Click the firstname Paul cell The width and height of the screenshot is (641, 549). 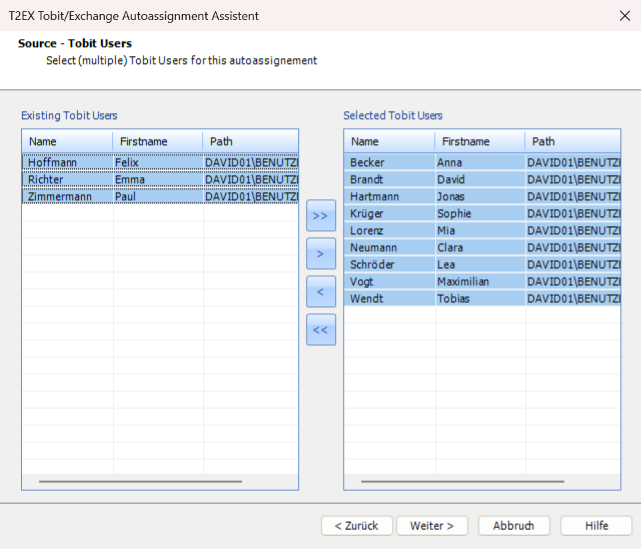(x=158, y=197)
